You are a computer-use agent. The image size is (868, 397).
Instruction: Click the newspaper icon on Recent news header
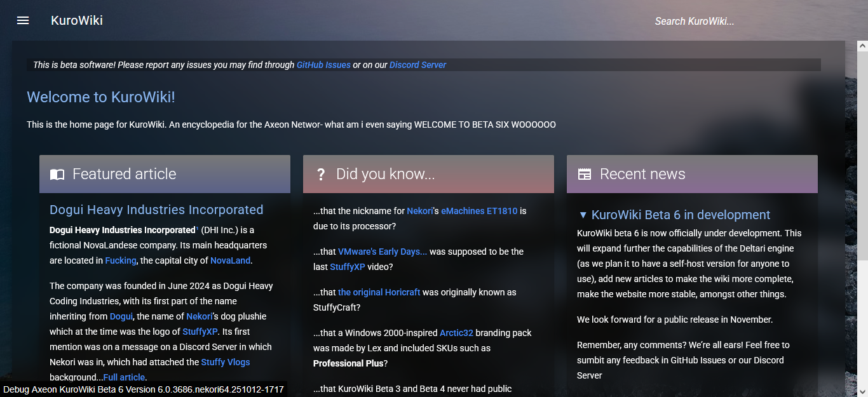[585, 173]
